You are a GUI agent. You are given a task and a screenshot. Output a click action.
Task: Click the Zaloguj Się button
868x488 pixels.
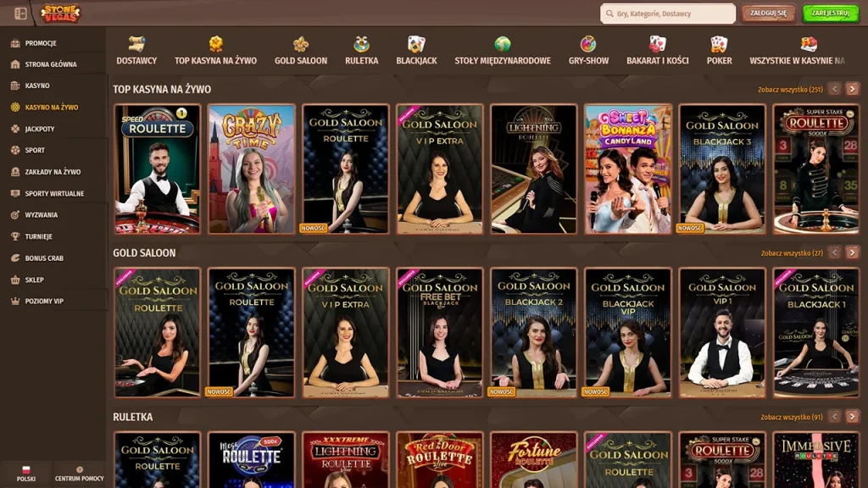pyautogui.click(x=768, y=14)
